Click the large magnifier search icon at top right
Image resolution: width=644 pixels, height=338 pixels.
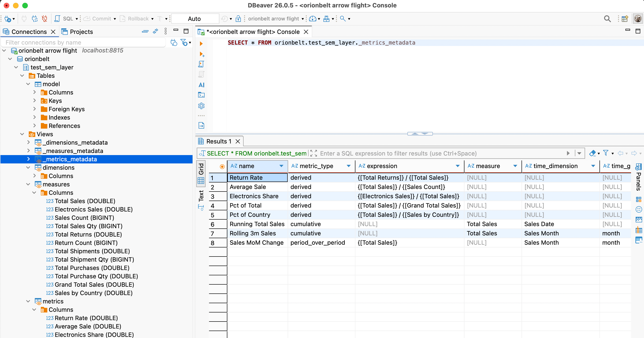[x=607, y=19]
